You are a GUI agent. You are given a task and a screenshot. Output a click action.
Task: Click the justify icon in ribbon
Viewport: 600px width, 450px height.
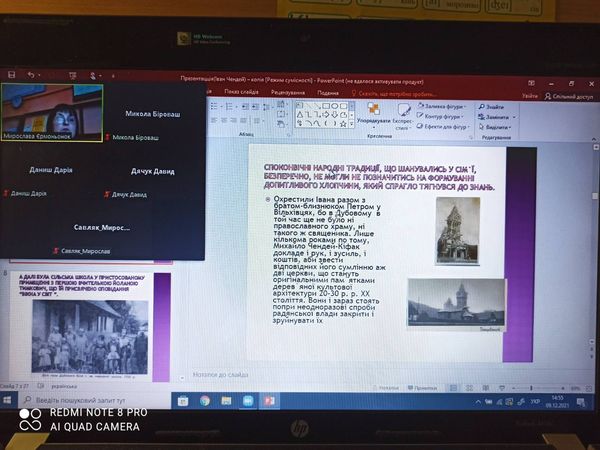click(x=243, y=121)
